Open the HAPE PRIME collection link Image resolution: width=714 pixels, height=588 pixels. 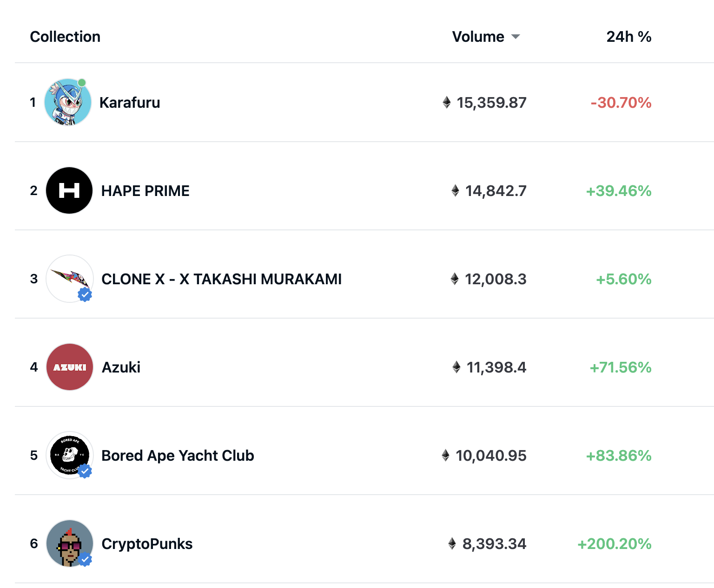(145, 191)
